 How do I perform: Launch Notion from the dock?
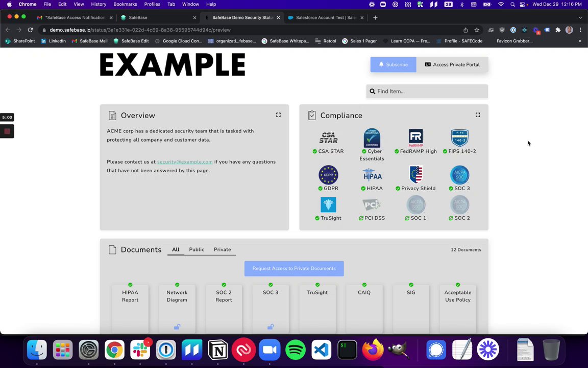point(218,350)
